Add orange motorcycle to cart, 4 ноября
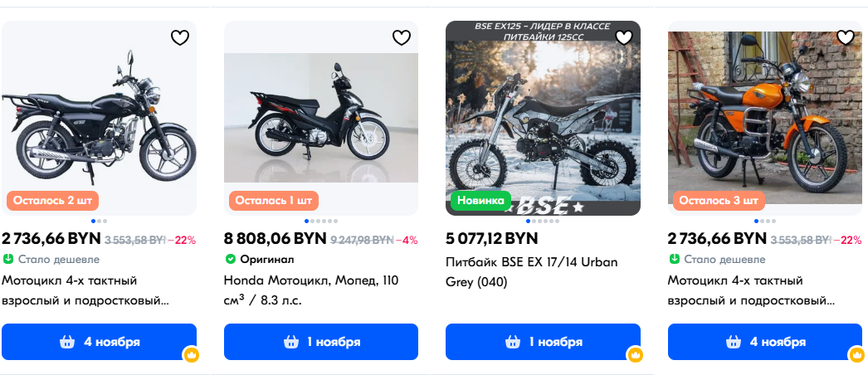 click(764, 342)
